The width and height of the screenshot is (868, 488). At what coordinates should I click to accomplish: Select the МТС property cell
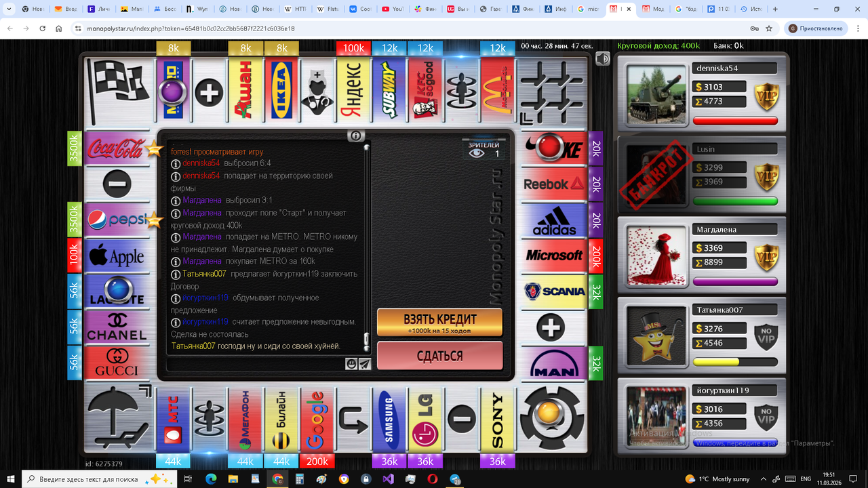pos(172,419)
